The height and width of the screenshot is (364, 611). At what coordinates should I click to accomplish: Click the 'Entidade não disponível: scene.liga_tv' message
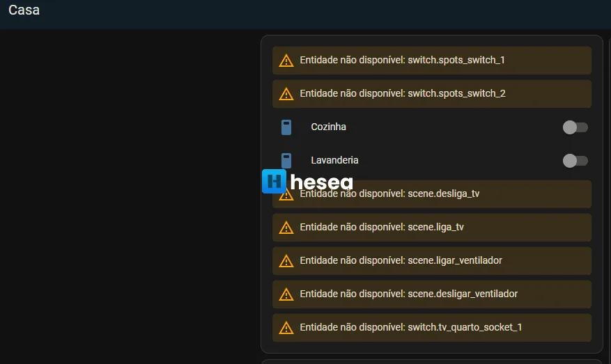[x=432, y=228]
